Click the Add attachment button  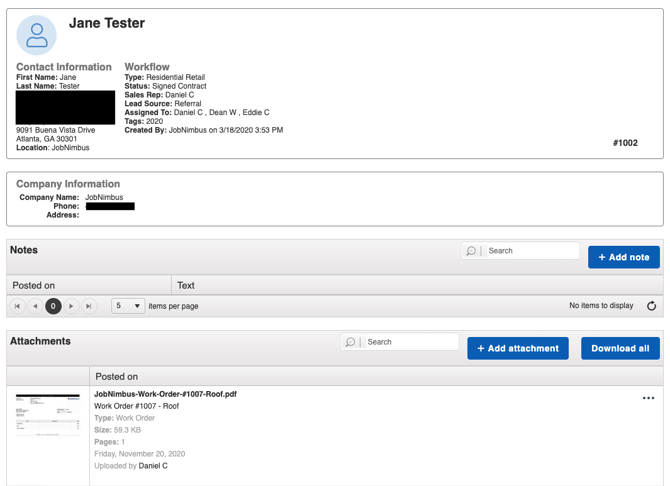click(517, 348)
